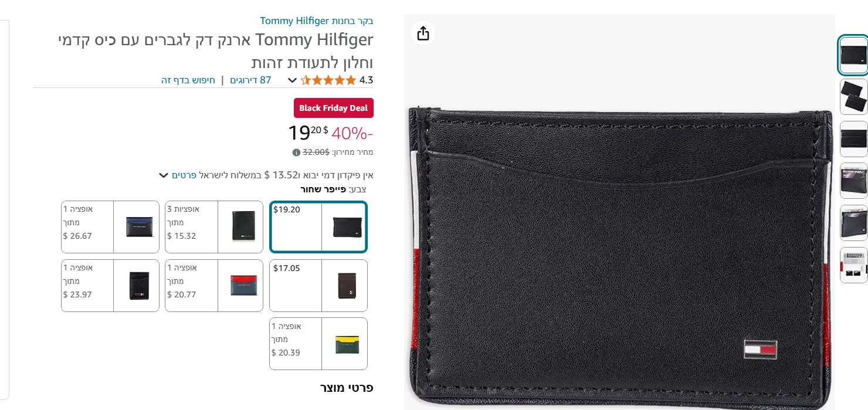Image resolution: width=868 pixels, height=410 pixels.
Task: Choose the $15.32 black bifold wallet option
Action: [214, 227]
